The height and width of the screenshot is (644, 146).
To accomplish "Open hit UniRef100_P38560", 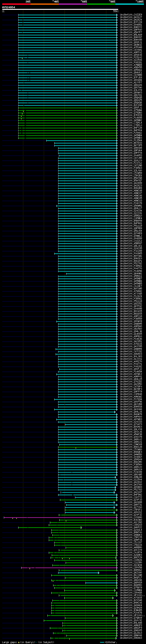I will [131, 464].
